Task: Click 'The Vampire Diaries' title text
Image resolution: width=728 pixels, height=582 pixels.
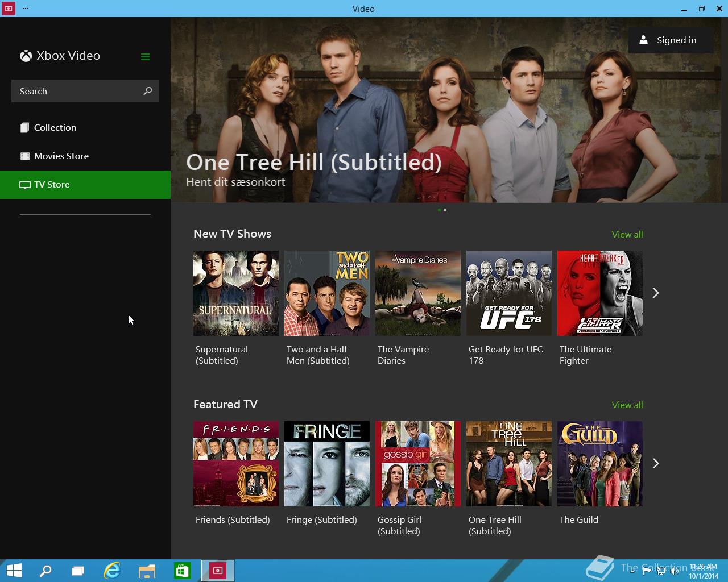Action: click(403, 355)
